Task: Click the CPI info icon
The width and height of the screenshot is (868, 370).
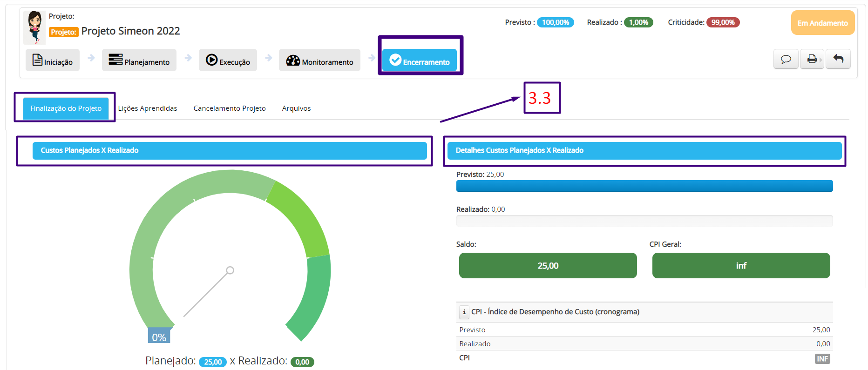Action: click(464, 312)
